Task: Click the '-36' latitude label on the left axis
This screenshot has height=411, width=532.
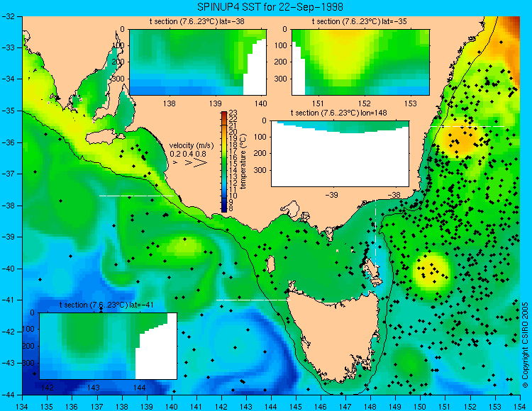Action: [x=8, y=142]
